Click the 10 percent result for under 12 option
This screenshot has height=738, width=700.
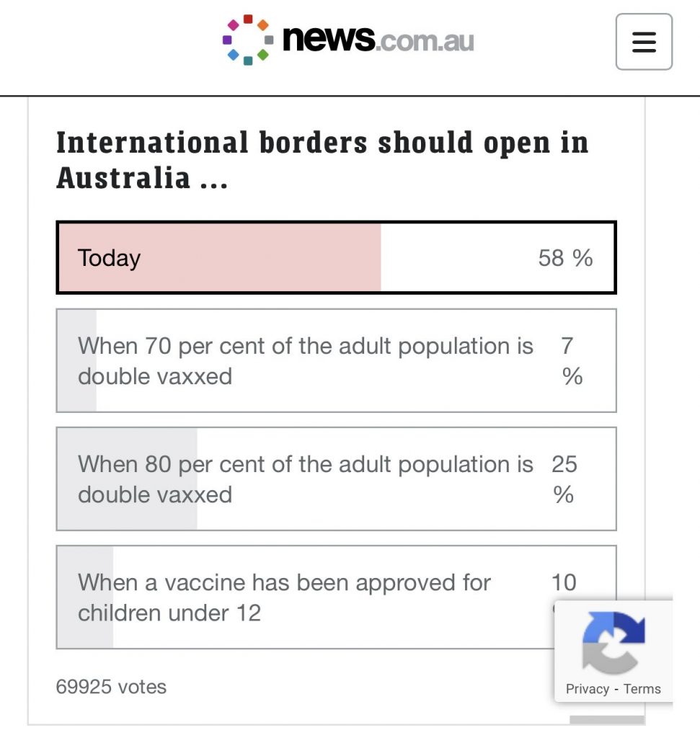coord(564,582)
